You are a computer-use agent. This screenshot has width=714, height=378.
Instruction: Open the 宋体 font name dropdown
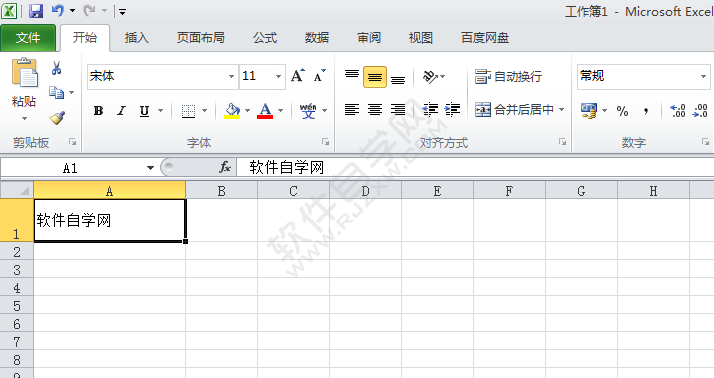pyautogui.click(x=231, y=76)
